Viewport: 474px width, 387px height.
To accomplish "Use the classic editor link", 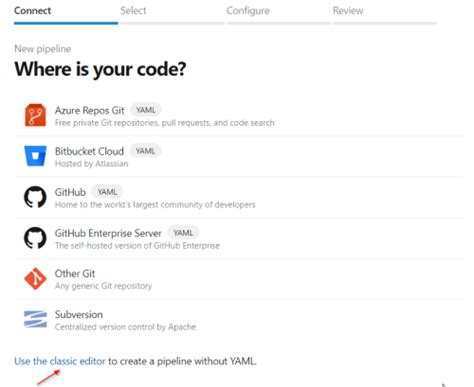I will click(60, 361).
